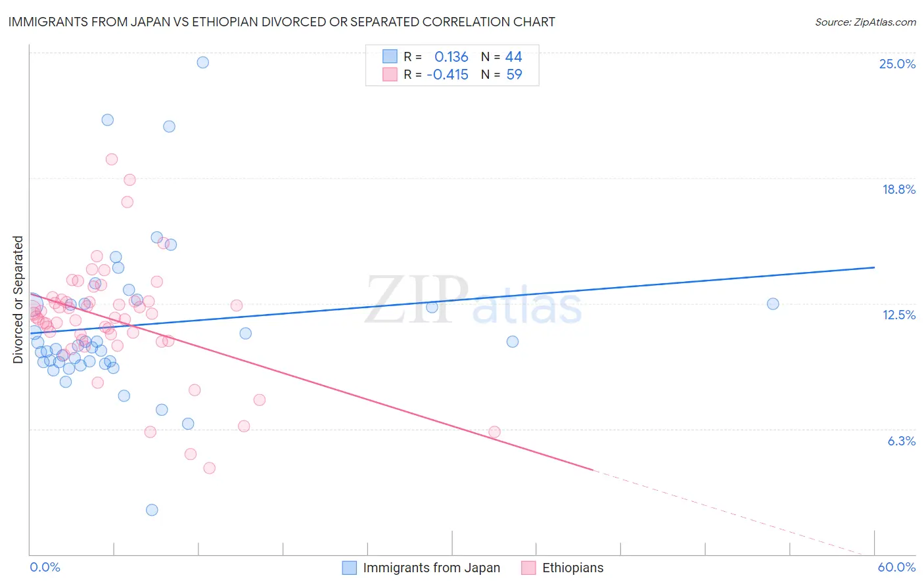Screen dimensions: 924x586
Task: Click the N = 59 value in the legend
Action: tap(501, 74)
